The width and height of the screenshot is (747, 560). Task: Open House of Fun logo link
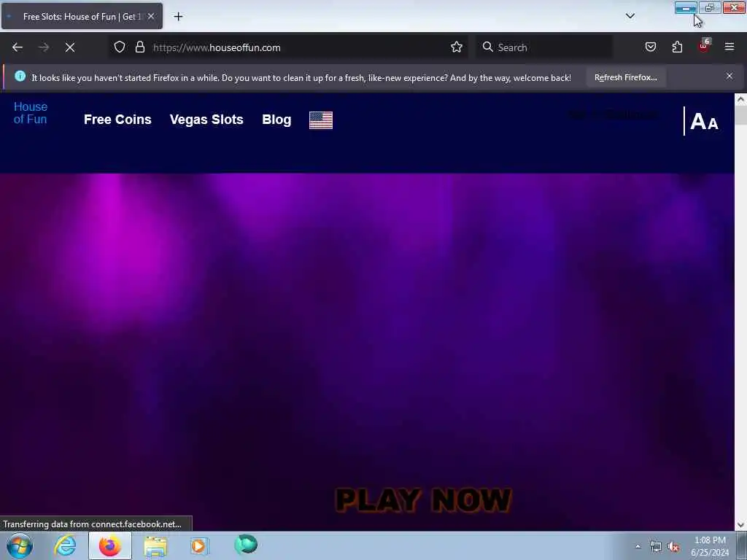coord(31,113)
